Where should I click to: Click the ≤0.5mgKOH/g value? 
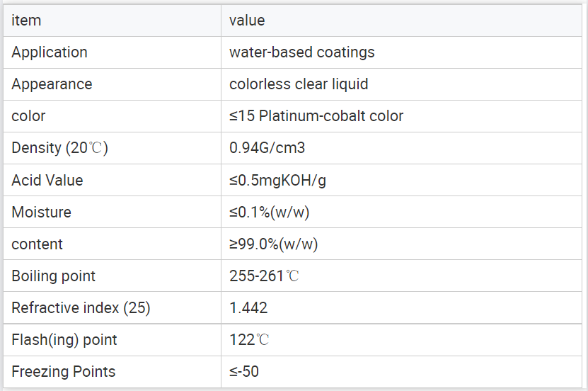pyautogui.click(x=278, y=181)
